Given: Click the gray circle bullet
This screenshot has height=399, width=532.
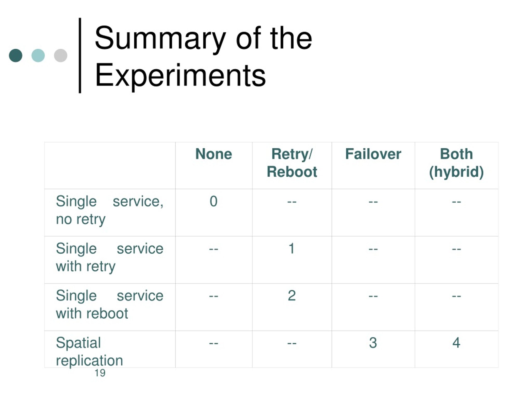Looking at the screenshot, I should click(61, 55).
